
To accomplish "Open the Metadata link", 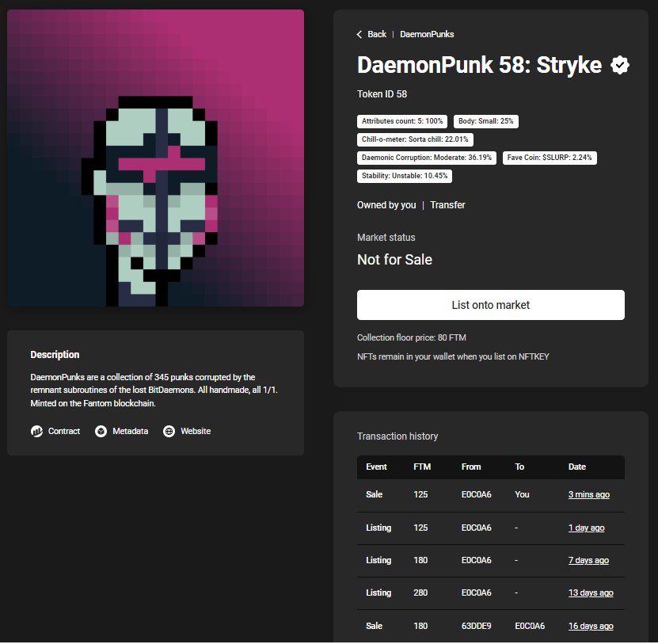I will 130,431.
